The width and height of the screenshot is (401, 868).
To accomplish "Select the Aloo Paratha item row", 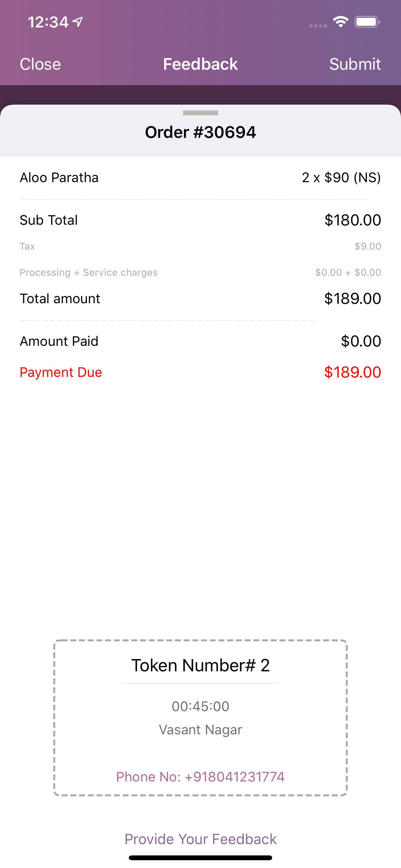I will coord(200,178).
